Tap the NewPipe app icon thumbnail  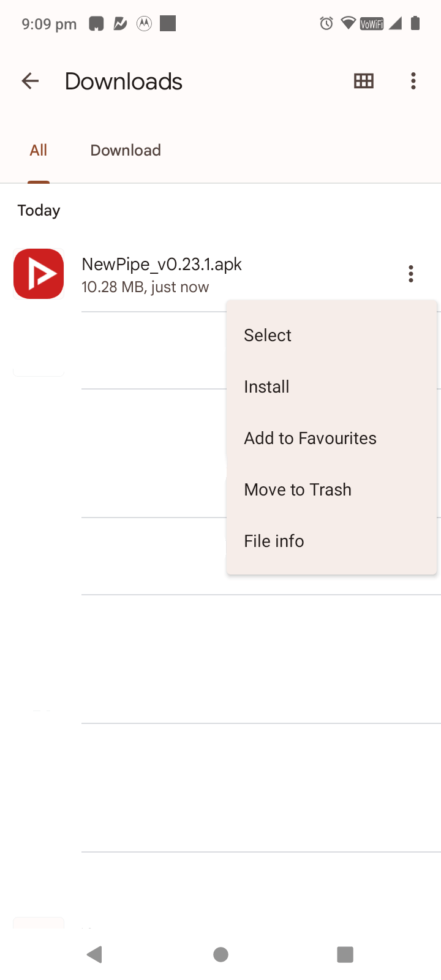[x=39, y=274]
